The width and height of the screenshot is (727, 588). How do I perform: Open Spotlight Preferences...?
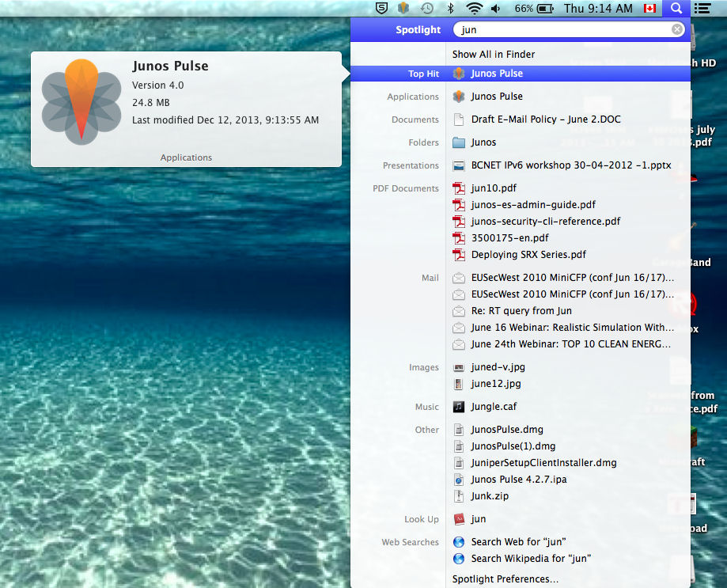[505, 579]
